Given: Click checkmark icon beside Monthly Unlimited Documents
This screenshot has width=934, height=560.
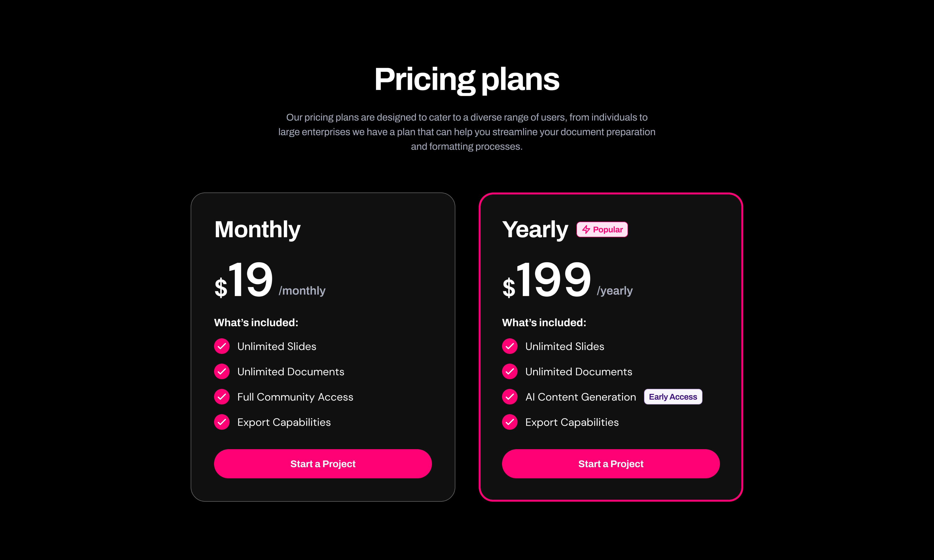Looking at the screenshot, I should click(222, 371).
